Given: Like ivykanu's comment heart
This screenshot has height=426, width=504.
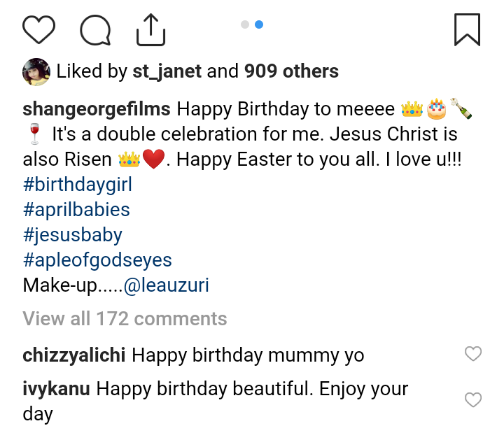Looking at the screenshot, I should [473, 400].
